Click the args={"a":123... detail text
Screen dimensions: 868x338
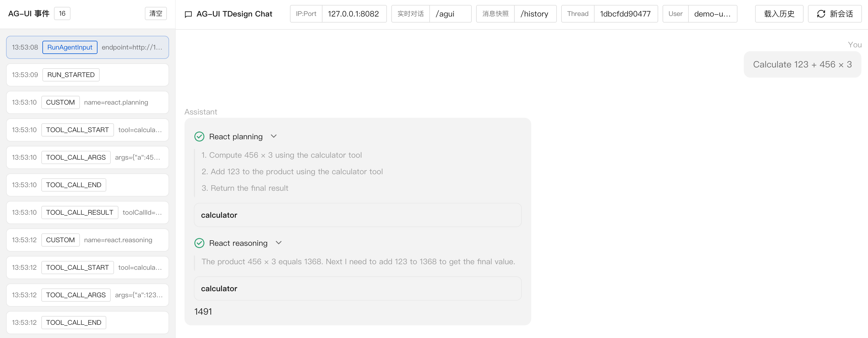click(x=139, y=295)
